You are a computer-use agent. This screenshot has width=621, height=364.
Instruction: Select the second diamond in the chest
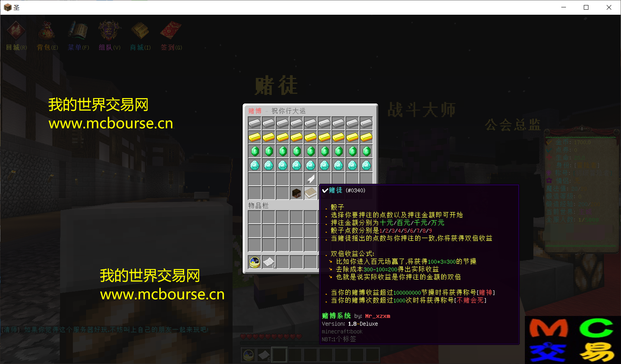click(x=269, y=165)
